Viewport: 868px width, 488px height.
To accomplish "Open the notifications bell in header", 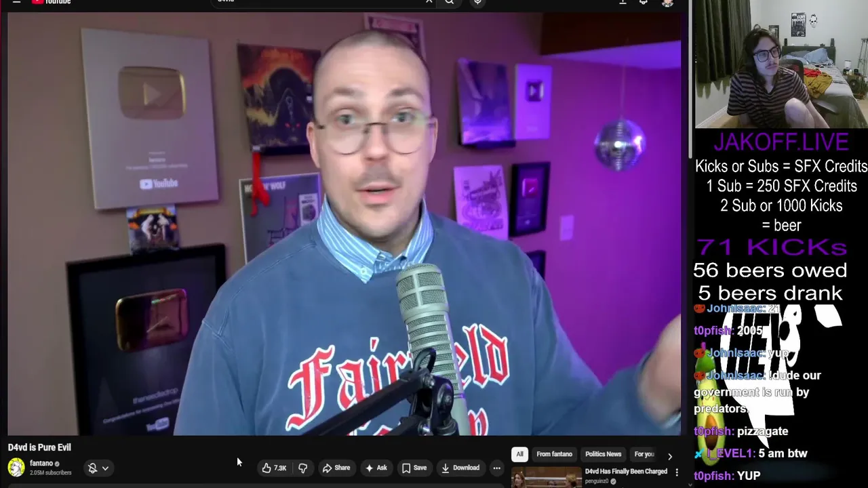I will 644,2.
